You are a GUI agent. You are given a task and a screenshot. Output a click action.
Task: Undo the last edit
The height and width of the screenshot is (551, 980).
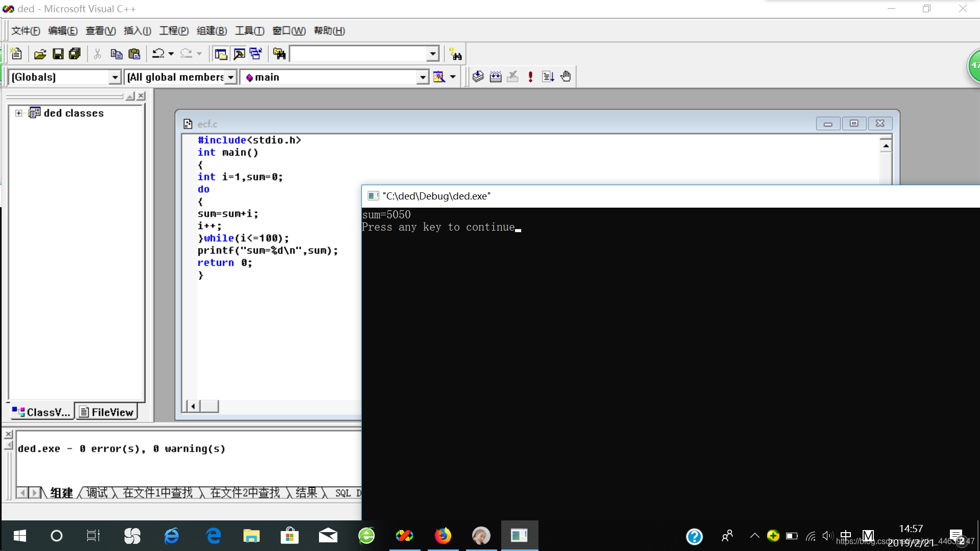[158, 54]
